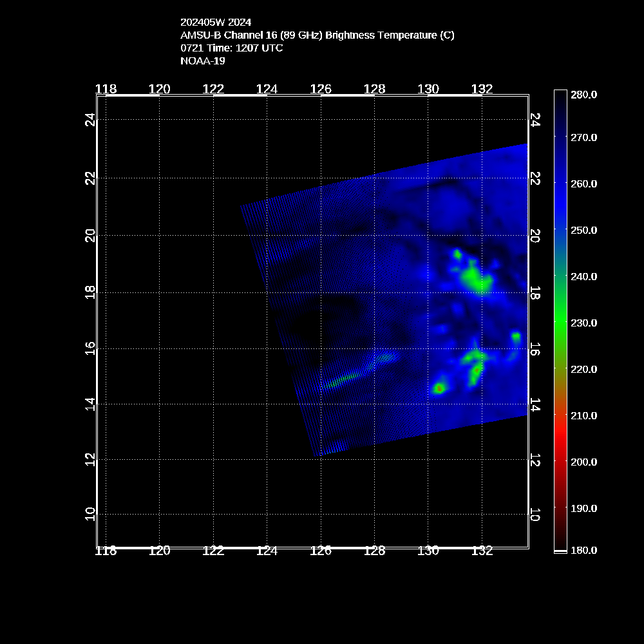
Task: Select longitude 128 on the bottom axis
Action: [x=375, y=551]
